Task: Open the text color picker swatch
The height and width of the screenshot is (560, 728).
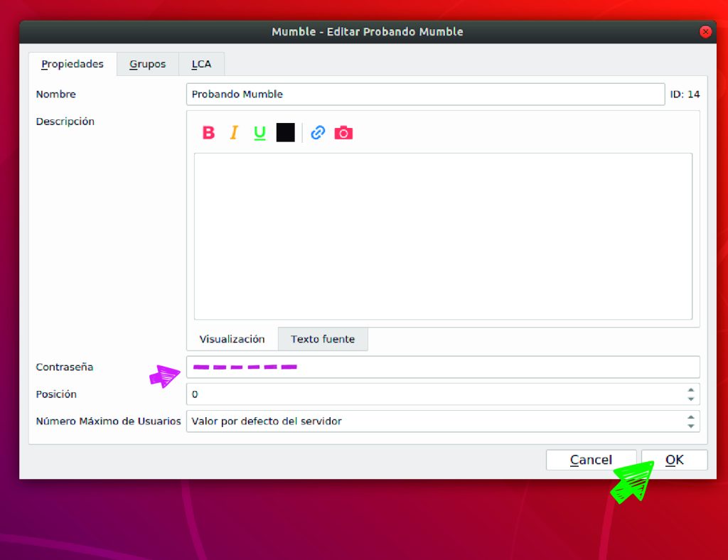Action: 285,133
